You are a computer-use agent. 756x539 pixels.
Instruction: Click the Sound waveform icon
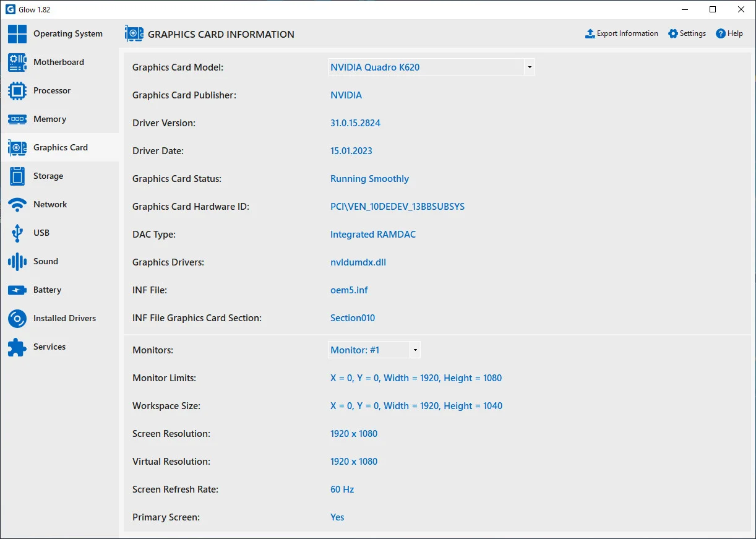click(x=17, y=262)
